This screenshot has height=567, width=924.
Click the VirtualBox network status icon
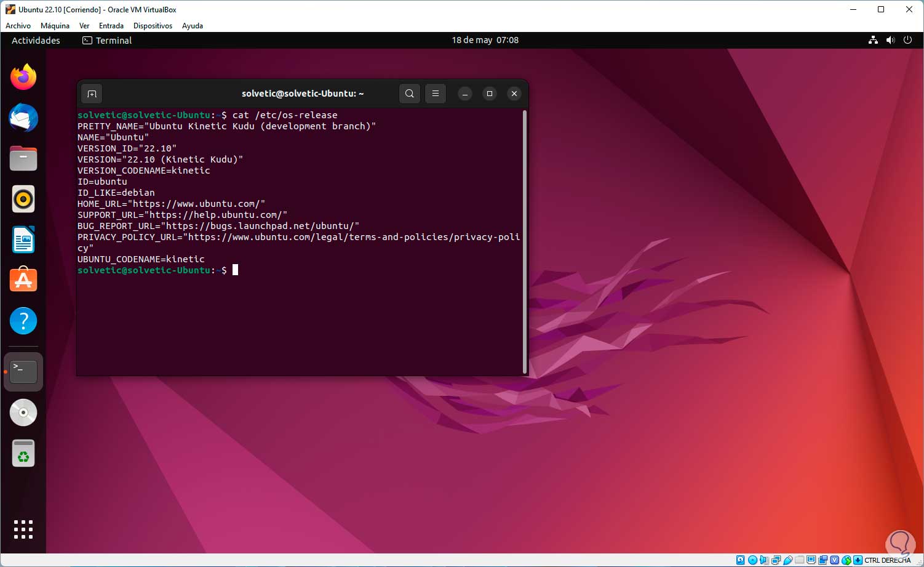(776, 560)
